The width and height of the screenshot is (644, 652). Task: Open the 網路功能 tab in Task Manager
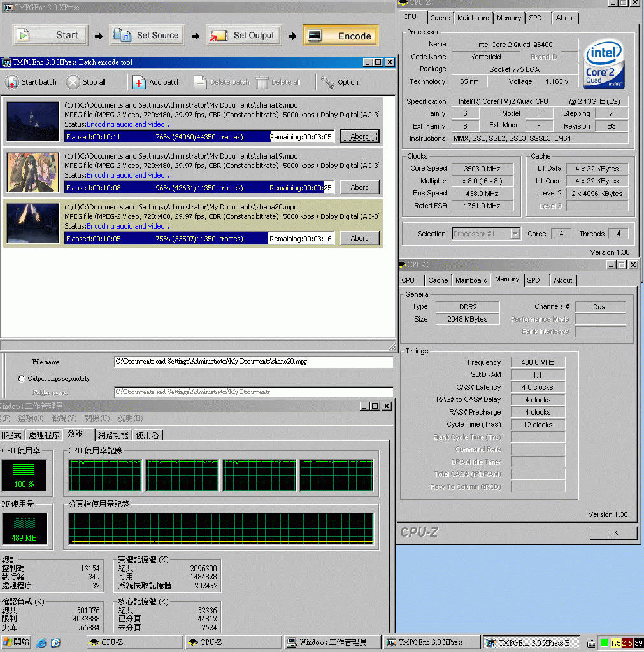click(x=113, y=435)
